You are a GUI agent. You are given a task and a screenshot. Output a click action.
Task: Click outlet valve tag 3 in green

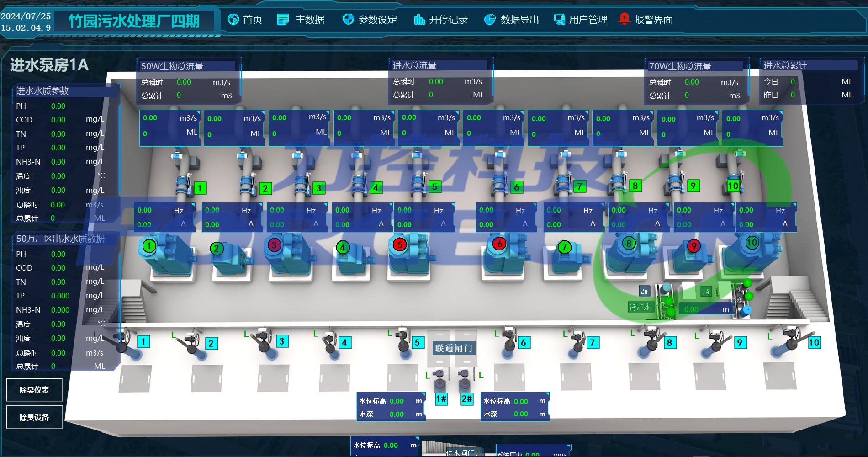click(318, 188)
